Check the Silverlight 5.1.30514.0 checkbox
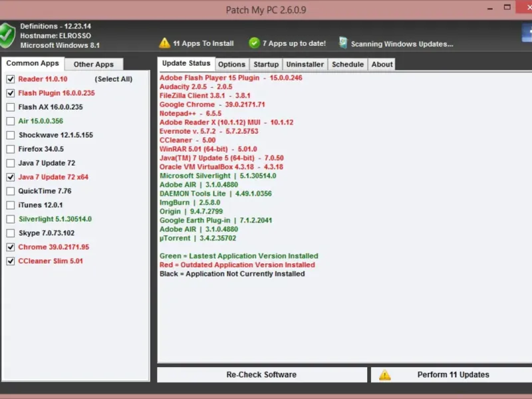This screenshot has width=532, height=399. coord(11,219)
